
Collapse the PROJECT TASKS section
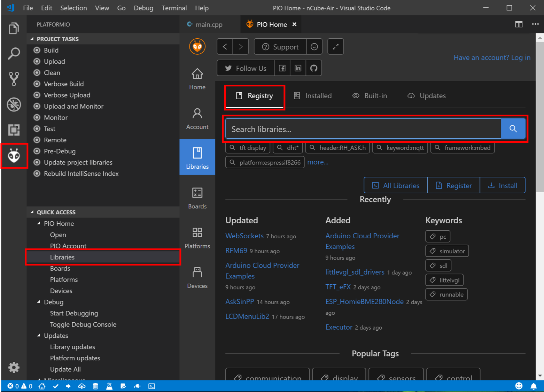32,39
